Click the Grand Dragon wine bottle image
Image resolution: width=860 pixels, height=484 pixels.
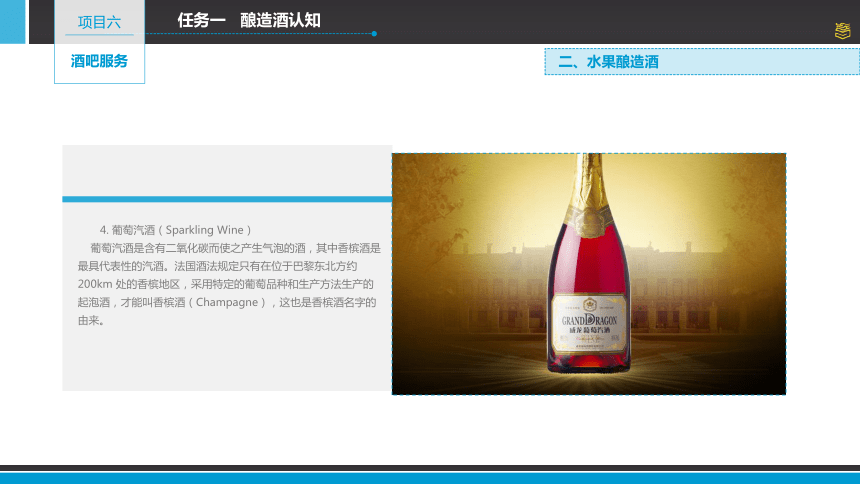pyautogui.click(x=589, y=274)
